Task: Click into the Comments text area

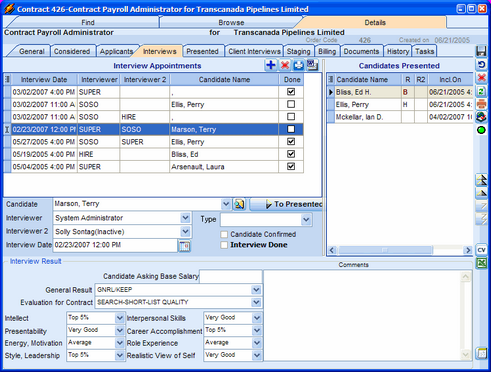Action: tap(362, 315)
